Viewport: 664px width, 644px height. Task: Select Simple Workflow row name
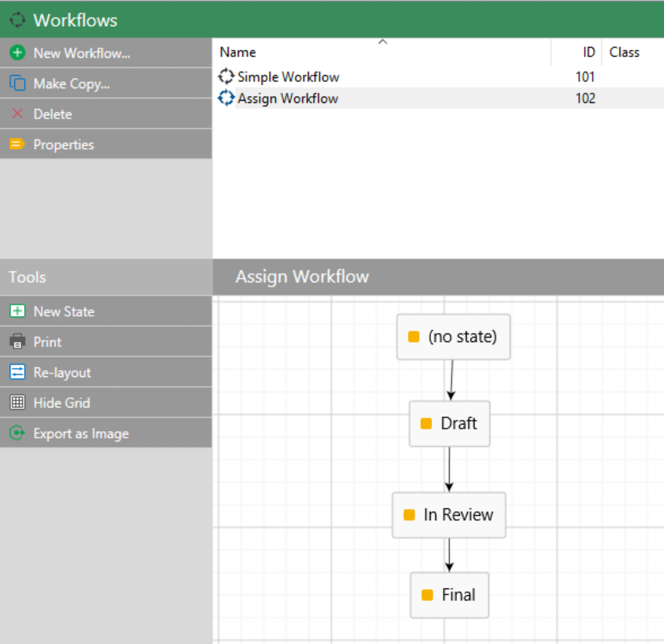coord(289,77)
